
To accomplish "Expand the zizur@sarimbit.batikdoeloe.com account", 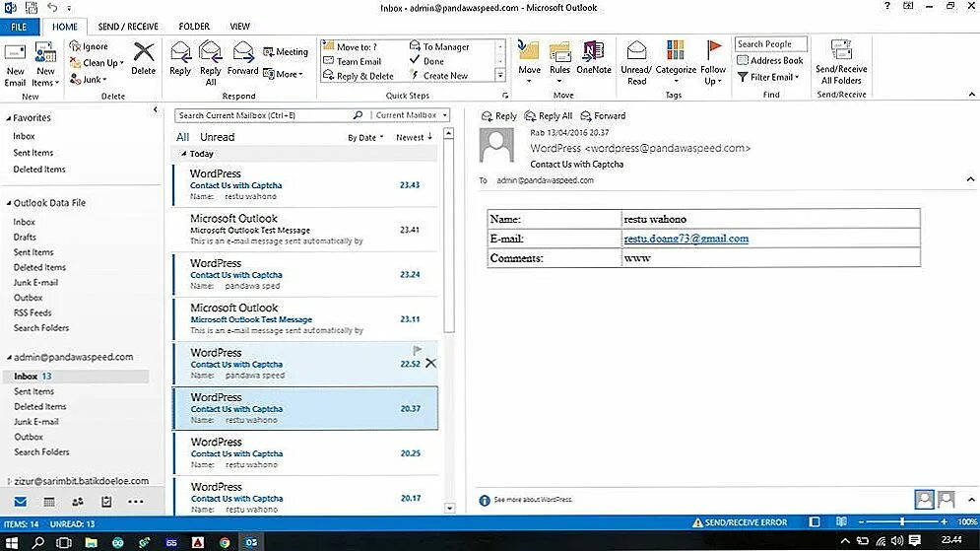I will pos(9,481).
